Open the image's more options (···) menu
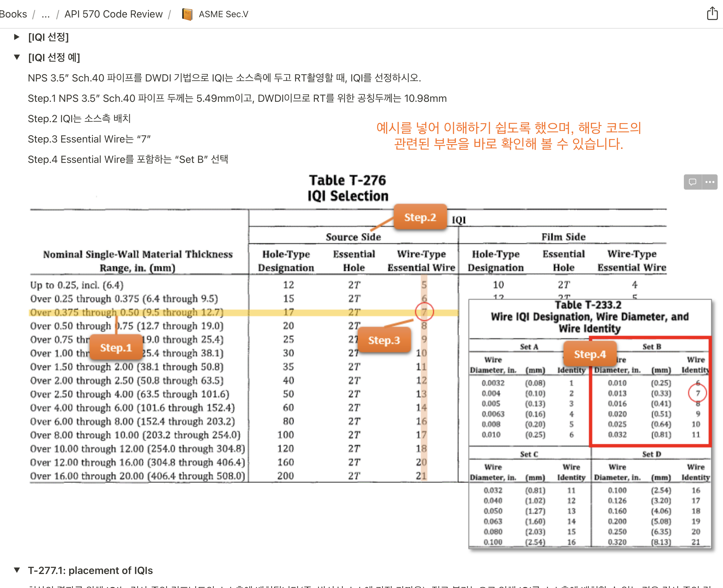The image size is (723, 588). (x=709, y=182)
